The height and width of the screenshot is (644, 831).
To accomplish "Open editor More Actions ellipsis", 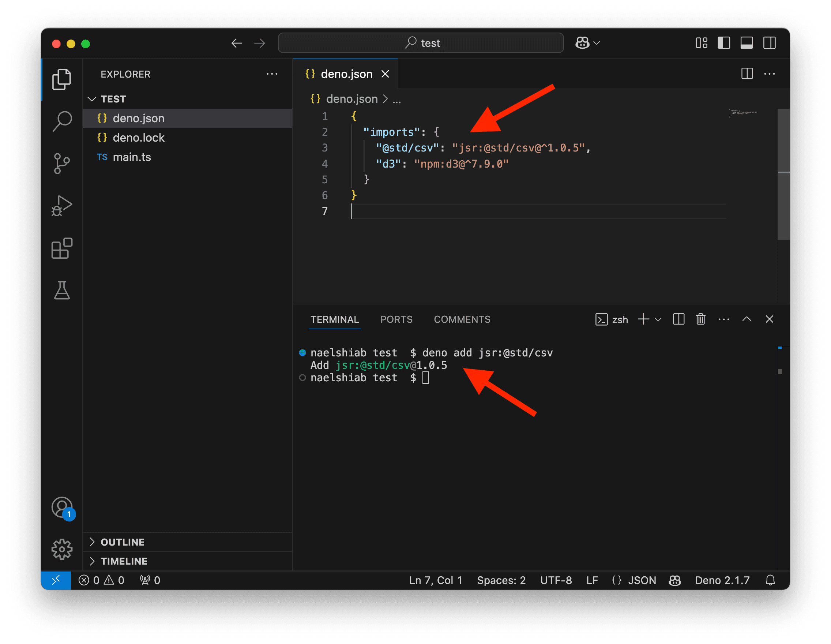I will click(x=769, y=74).
